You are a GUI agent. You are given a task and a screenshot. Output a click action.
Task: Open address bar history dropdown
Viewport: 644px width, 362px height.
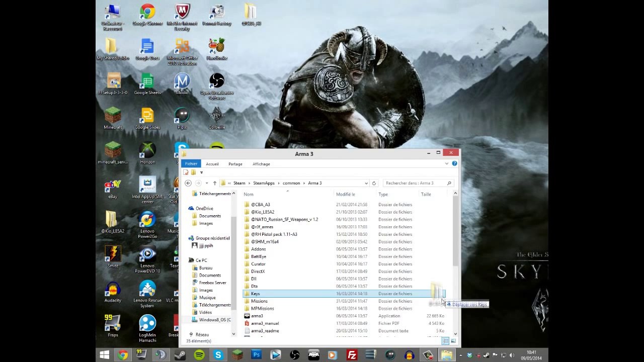point(366,183)
